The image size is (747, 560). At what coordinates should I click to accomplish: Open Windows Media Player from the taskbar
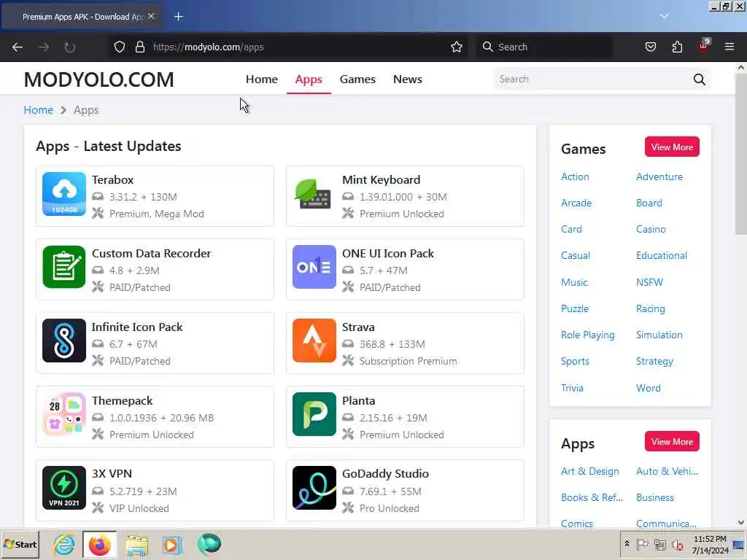(172, 544)
